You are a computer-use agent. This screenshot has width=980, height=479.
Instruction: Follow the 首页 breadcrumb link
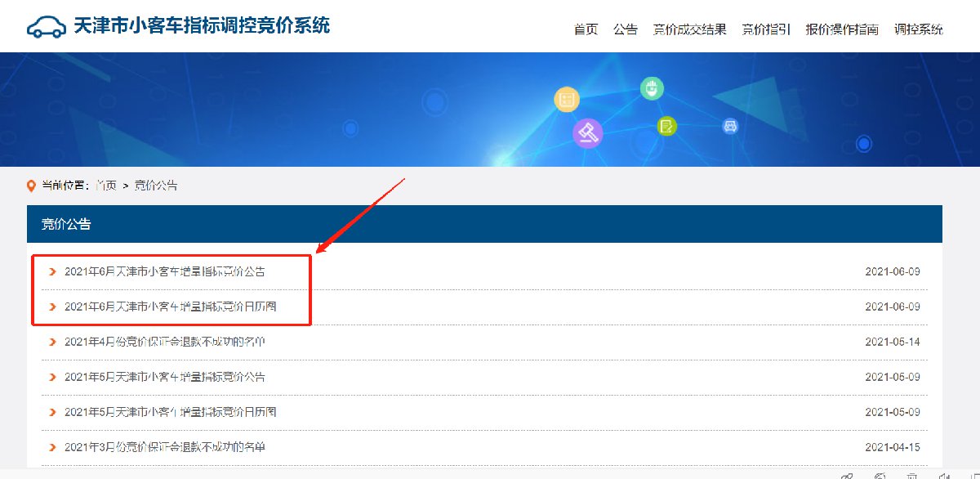[x=105, y=186]
